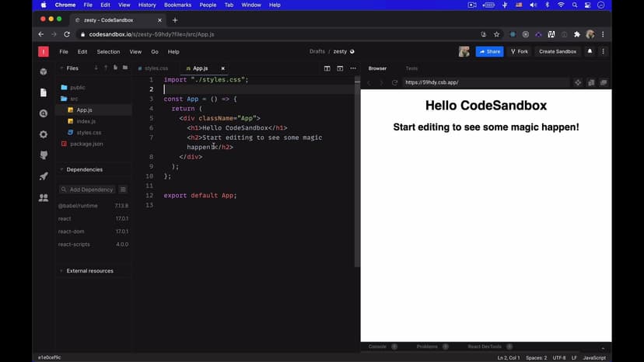Screen dimensions: 644x362
Task: Click the blue Share button
Action: coord(490,51)
